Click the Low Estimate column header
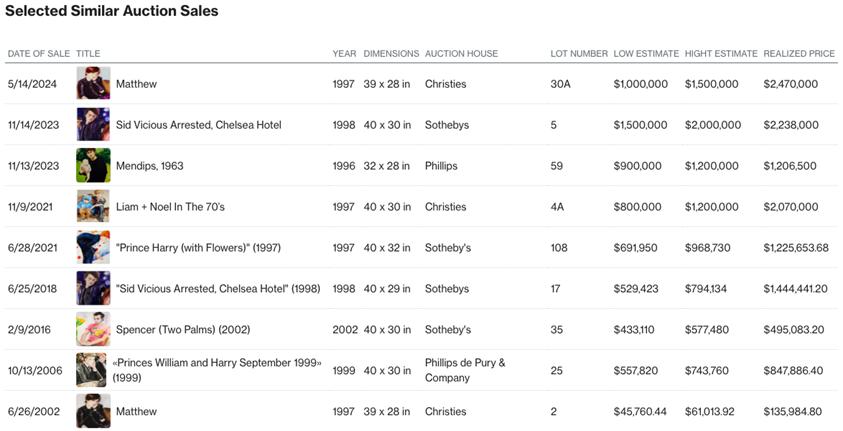Viewport: 843px width, 431px height. coord(646,54)
